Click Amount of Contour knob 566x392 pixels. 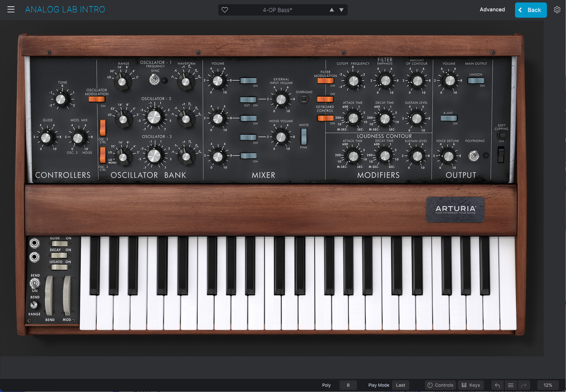tap(417, 81)
